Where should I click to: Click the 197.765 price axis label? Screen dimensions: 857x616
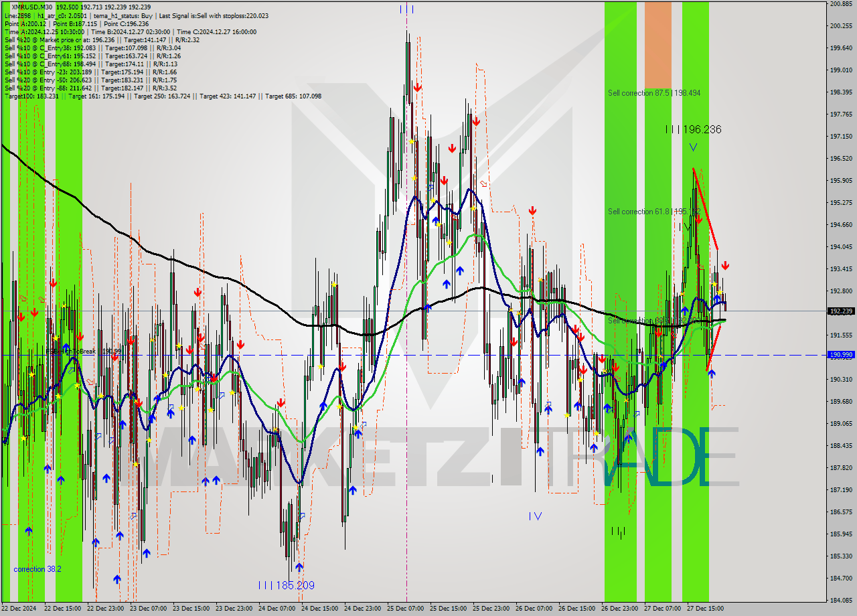[x=840, y=114]
